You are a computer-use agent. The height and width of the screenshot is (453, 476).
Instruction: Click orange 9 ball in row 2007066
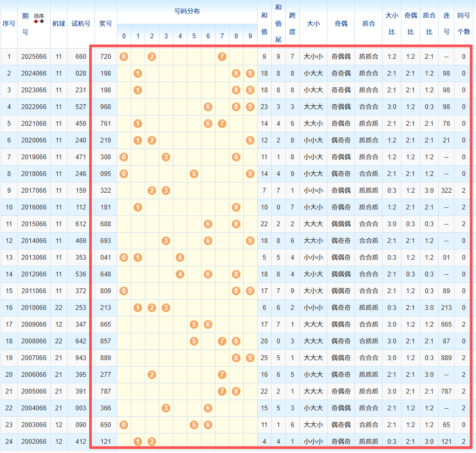(x=250, y=358)
